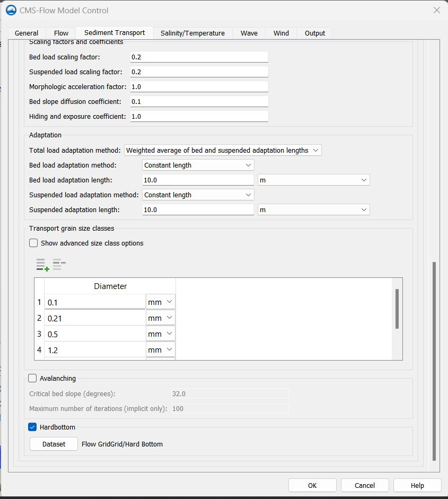Viewport: 448px width, 499px height.
Task: Click the grain size table scrollbar thumb
Action: pos(397,309)
